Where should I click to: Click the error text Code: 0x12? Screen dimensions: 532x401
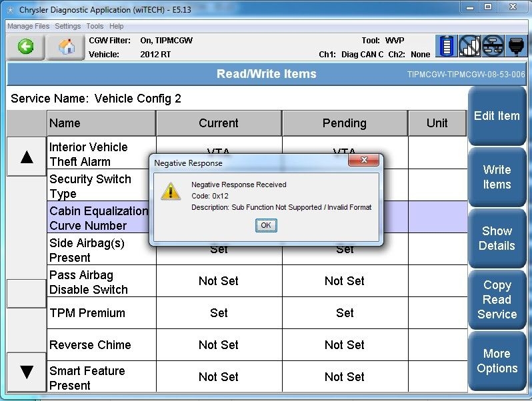click(x=210, y=196)
